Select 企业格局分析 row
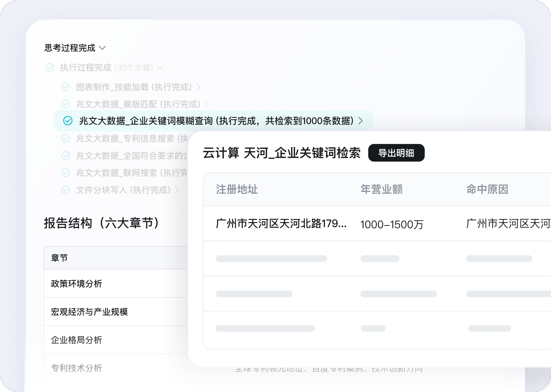 [115, 340]
